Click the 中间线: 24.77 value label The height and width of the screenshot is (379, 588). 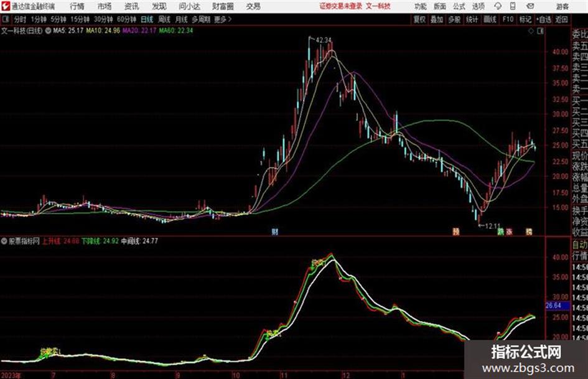[139, 241]
